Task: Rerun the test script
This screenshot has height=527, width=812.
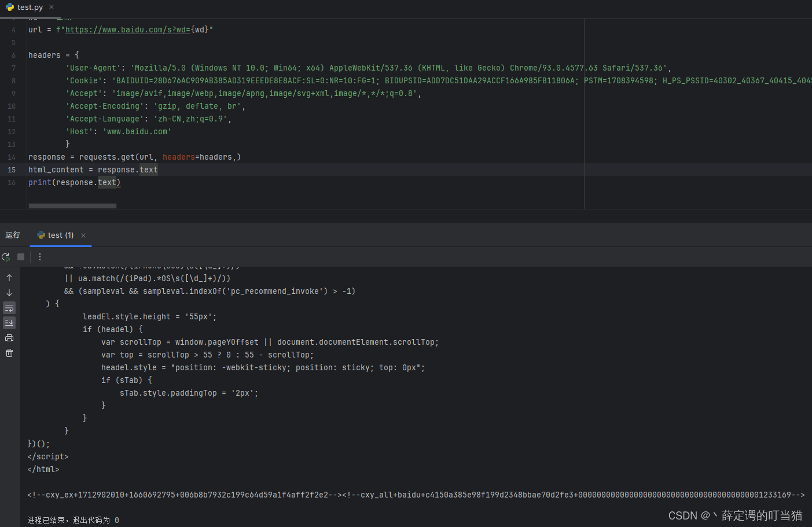Action: coord(6,257)
